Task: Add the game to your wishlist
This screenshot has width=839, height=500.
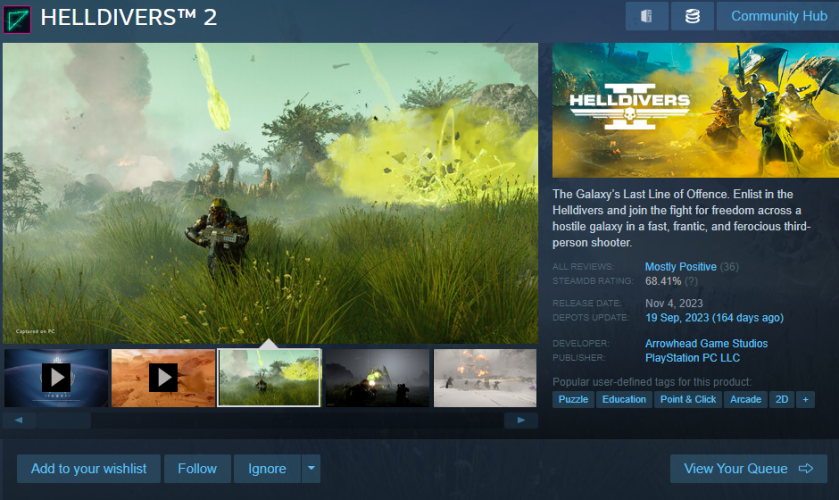Action: point(88,468)
